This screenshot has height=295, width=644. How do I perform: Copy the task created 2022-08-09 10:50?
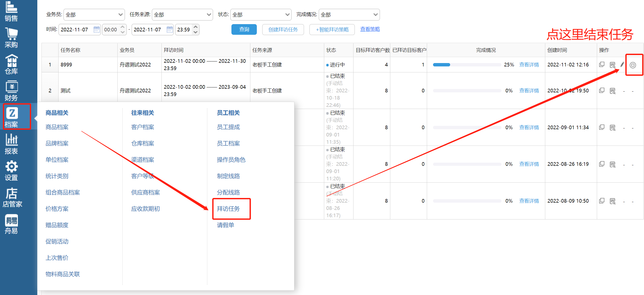pos(602,201)
